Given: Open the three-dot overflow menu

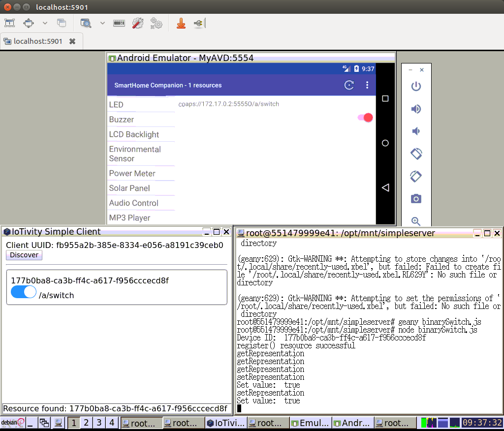Looking at the screenshot, I should (x=367, y=85).
